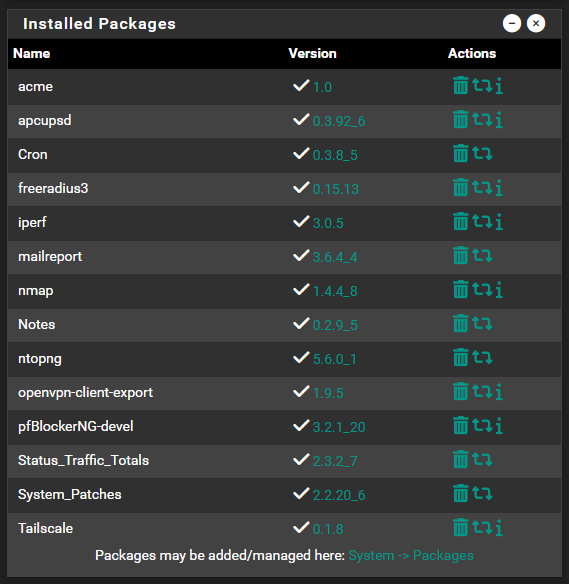View apcupsd package information
The image size is (569, 584).
tap(499, 119)
